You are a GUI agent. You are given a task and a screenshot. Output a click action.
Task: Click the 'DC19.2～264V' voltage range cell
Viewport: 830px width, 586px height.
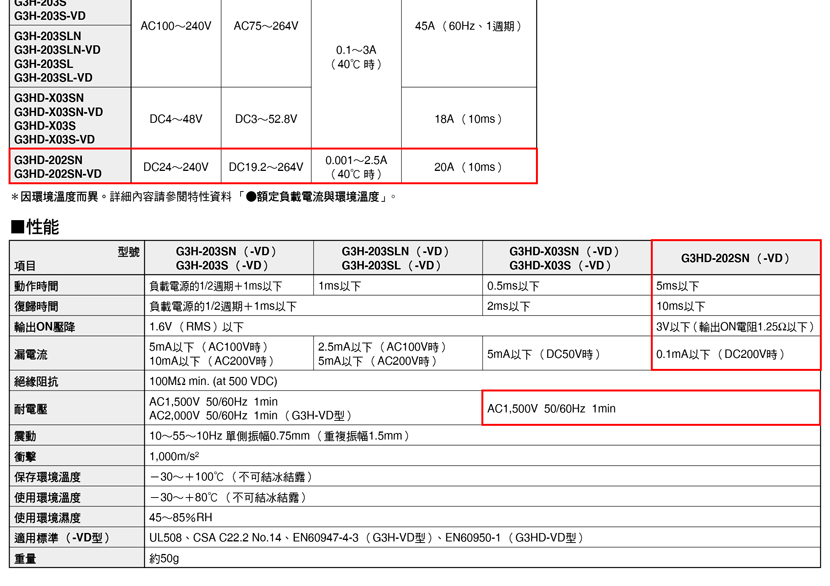click(266, 167)
